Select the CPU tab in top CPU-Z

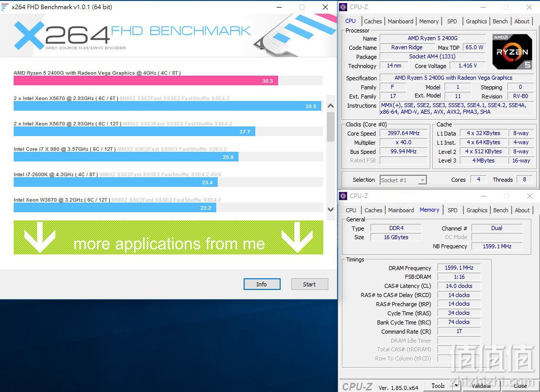coord(351,21)
